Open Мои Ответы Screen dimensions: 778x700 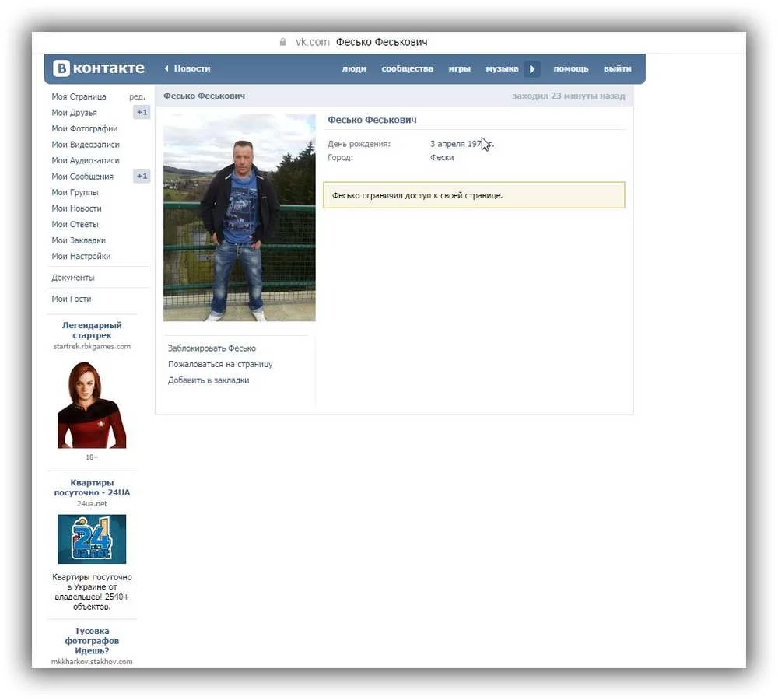coord(75,224)
